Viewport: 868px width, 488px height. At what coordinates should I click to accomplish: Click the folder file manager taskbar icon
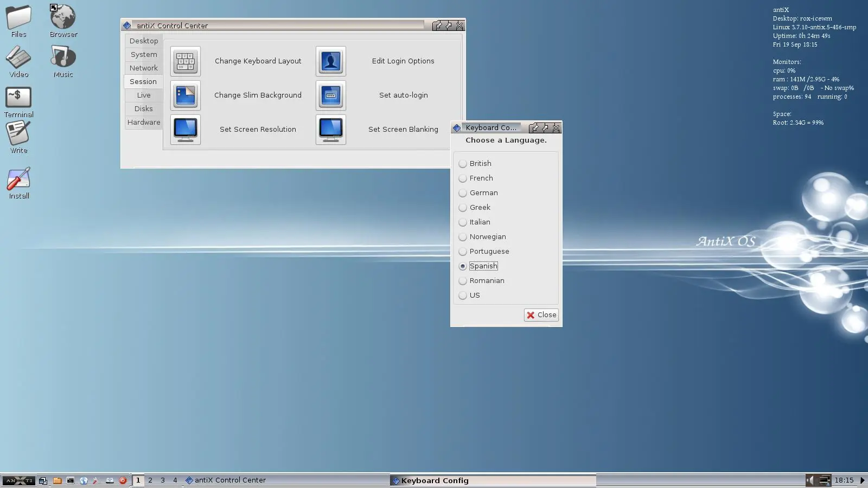click(57, 480)
